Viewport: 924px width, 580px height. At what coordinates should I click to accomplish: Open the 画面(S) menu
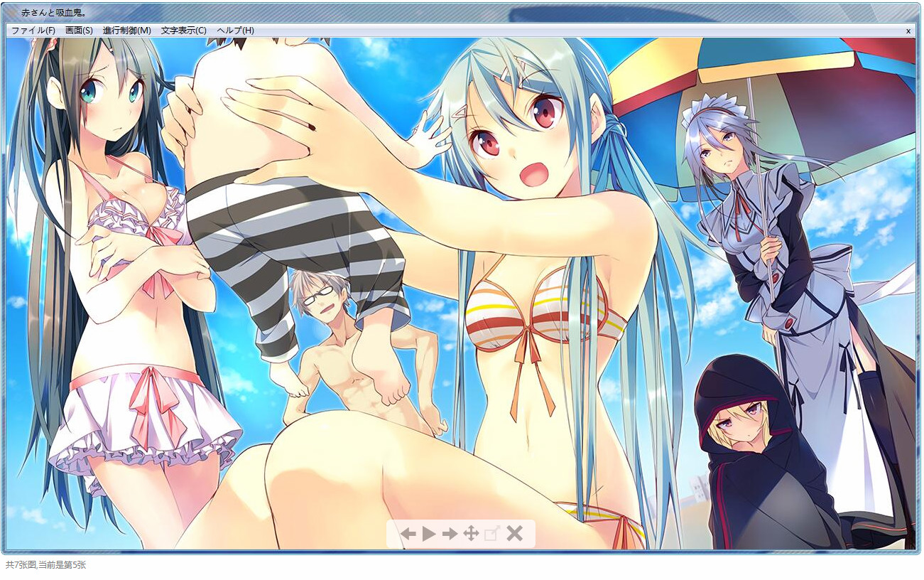tap(79, 31)
